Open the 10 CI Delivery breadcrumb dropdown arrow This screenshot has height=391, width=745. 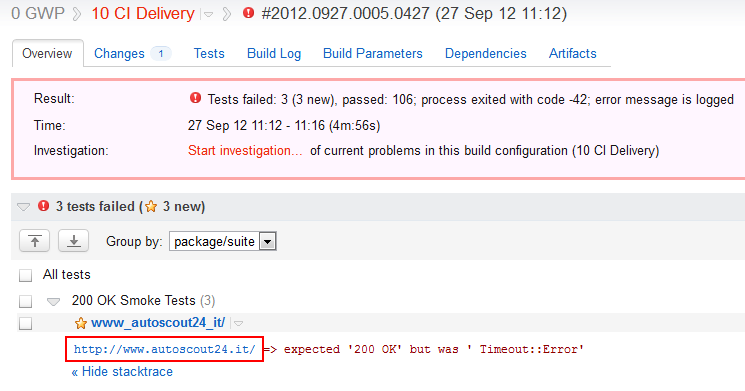209,15
